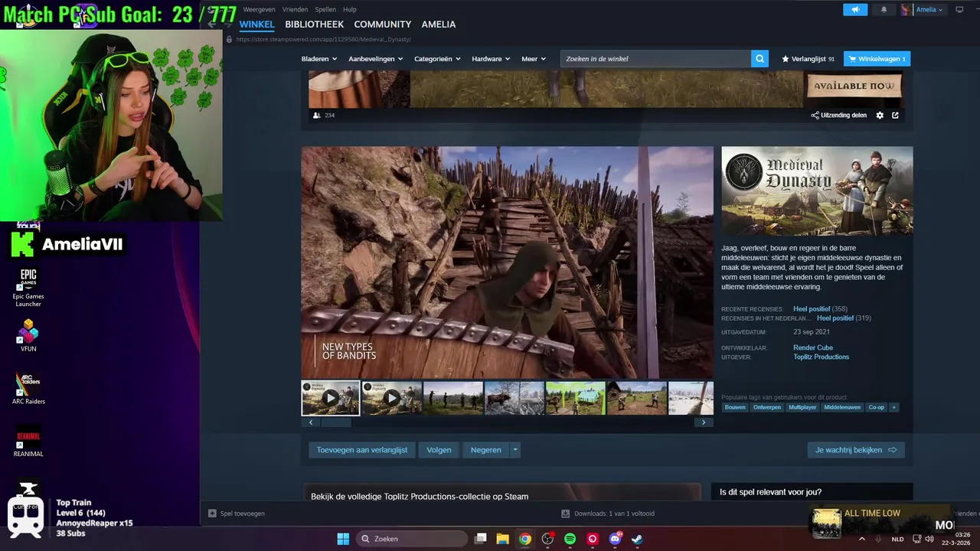The width and height of the screenshot is (980, 551).
Task: Select the Middeleeuwen tag
Action: pos(842,407)
